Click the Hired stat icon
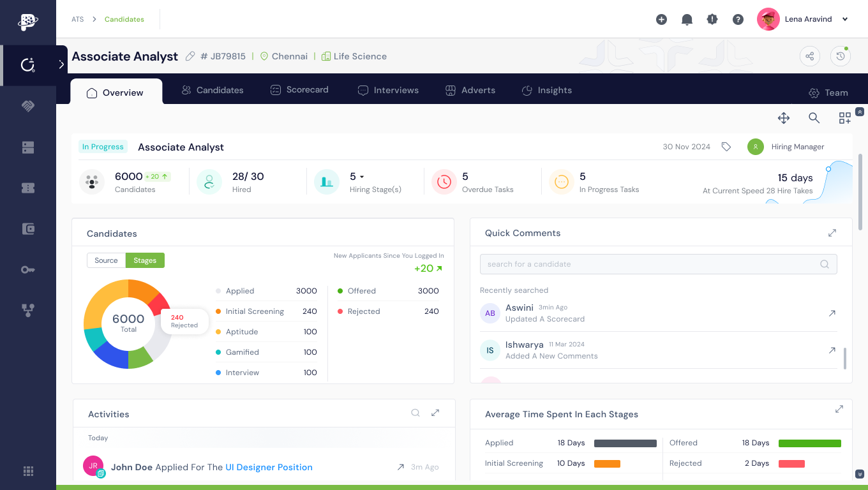The height and width of the screenshot is (490, 868). point(209,182)
